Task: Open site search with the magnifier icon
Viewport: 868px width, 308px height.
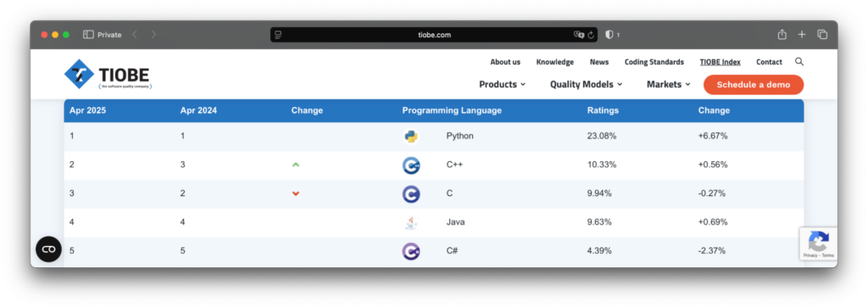Action: coord(798,61)
